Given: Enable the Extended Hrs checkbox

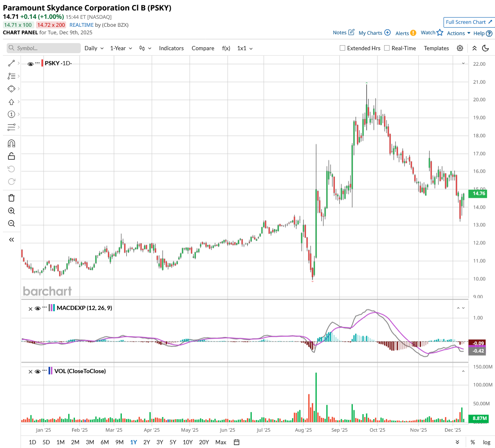Looking at the screenshot, I should click(x=342, y=48).
